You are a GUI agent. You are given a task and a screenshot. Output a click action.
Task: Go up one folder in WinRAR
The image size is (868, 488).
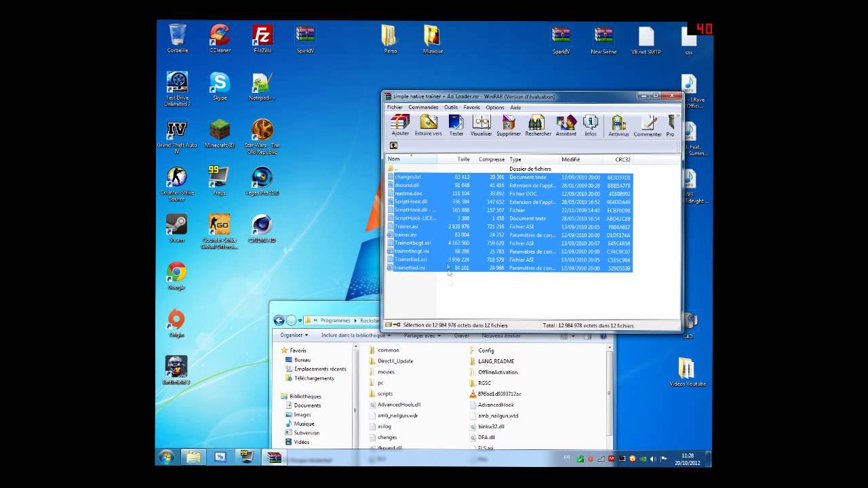(x=393, y=146)
